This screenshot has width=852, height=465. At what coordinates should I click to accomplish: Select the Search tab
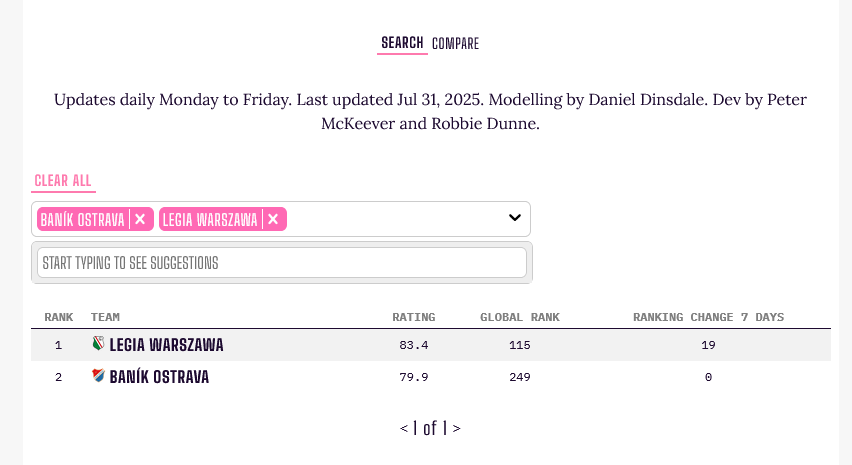click(x=402, y=43)
